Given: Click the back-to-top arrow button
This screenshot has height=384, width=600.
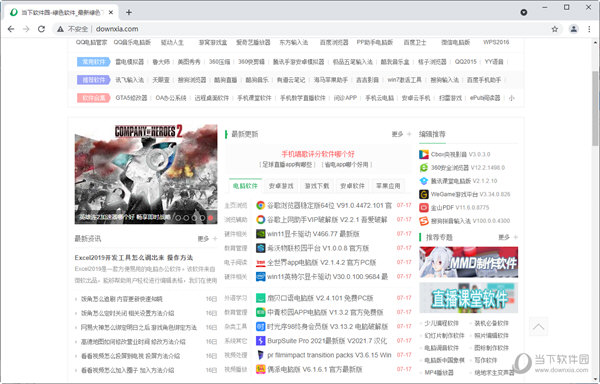Looking at the screenshot, I should tap(538, 326).
